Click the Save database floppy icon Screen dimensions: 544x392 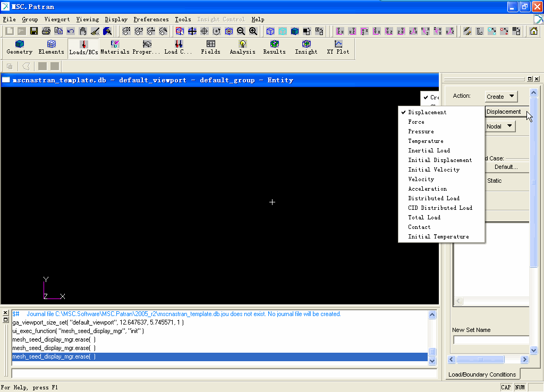(x=33, y=31)
